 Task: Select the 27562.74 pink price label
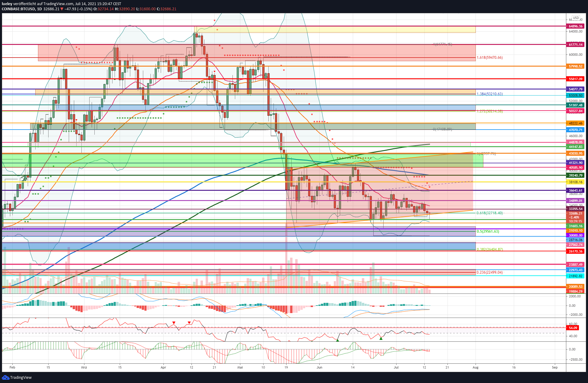[x=575, y=245]
